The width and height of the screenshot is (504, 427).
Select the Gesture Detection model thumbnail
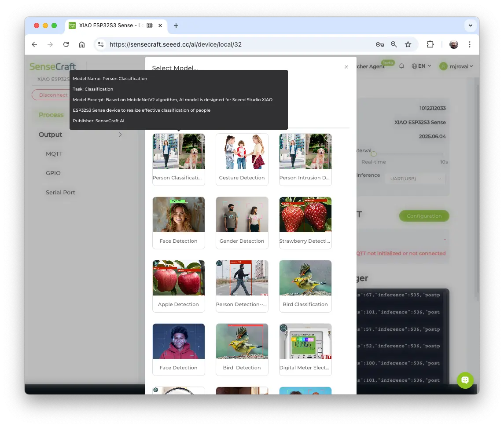(242, 152)
